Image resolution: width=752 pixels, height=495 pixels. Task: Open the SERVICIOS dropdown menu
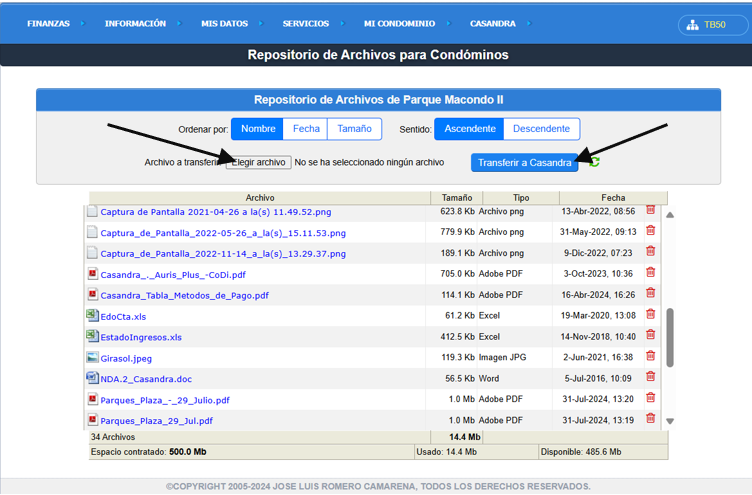point(305,24)
